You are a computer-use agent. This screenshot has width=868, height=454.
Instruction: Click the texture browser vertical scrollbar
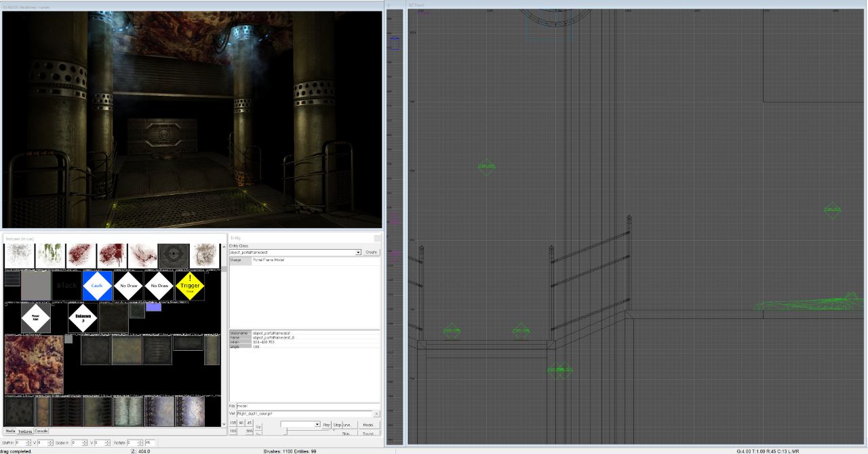click(224, 335)
